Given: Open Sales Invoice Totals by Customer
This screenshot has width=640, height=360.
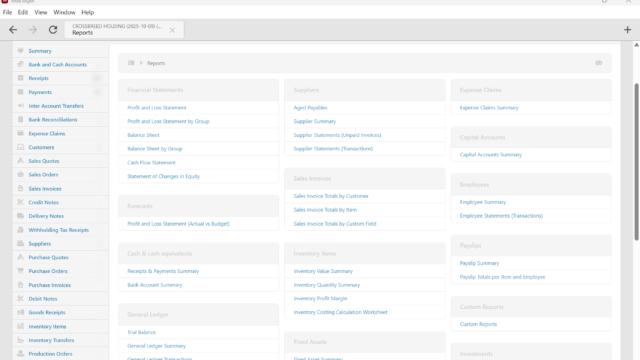Looking at the screenshot, I should pos(331,196).
